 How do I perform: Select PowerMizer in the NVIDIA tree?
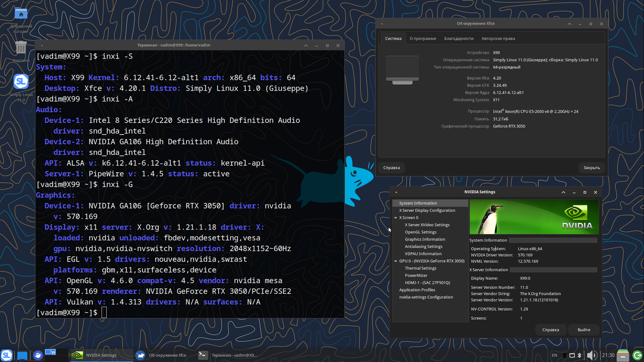416,275
